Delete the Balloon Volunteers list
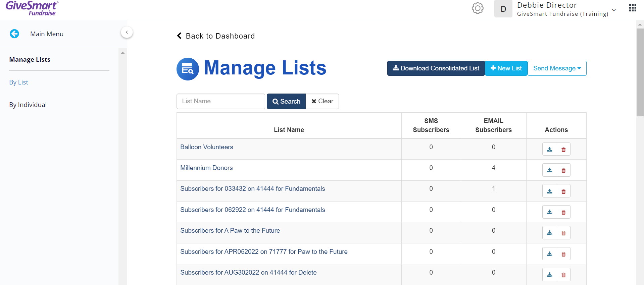 [x=563, y=149]
